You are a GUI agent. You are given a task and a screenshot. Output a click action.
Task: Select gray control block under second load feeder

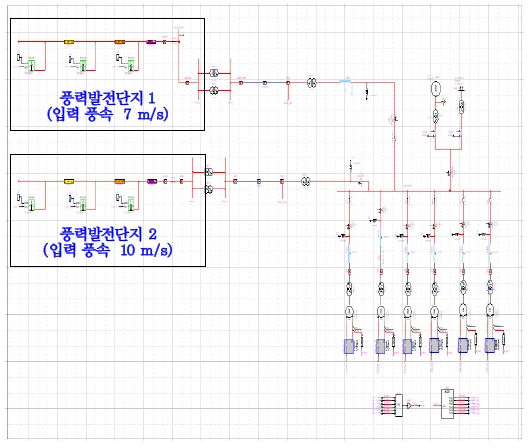[x=381, y=346]
